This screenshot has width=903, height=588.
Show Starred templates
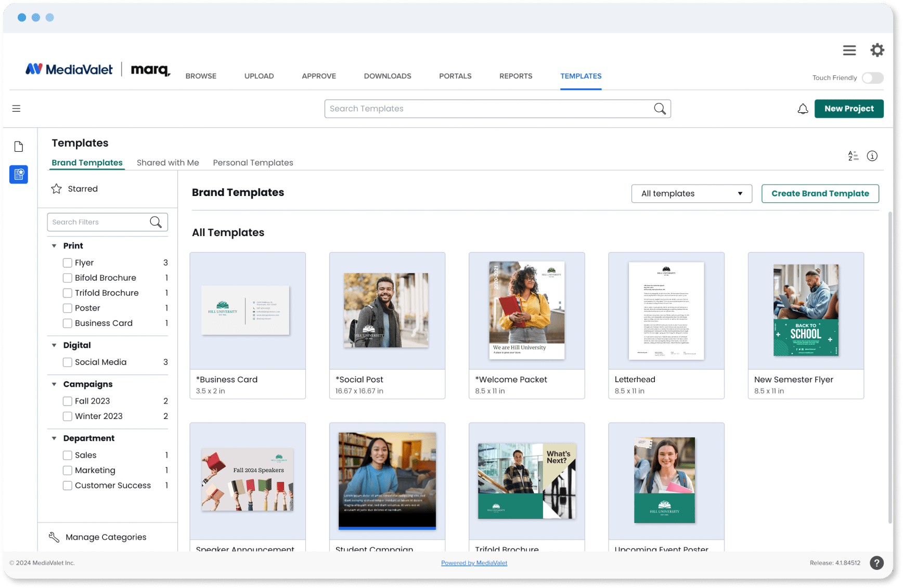(83, 189)
